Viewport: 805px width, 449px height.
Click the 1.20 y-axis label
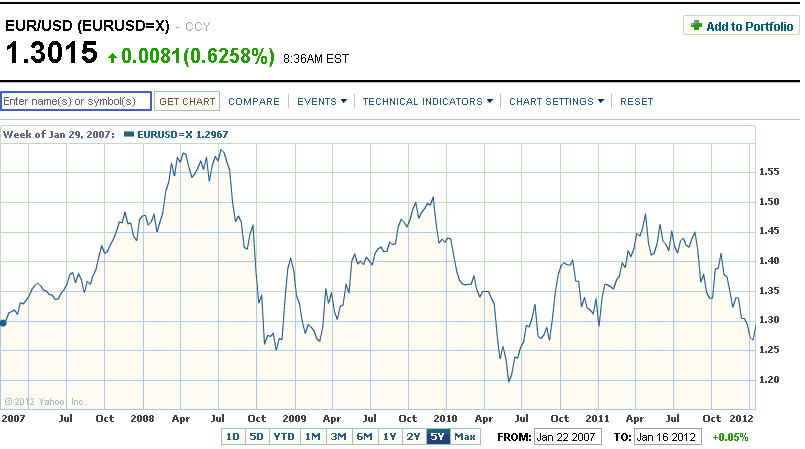(x=769, y=380)
